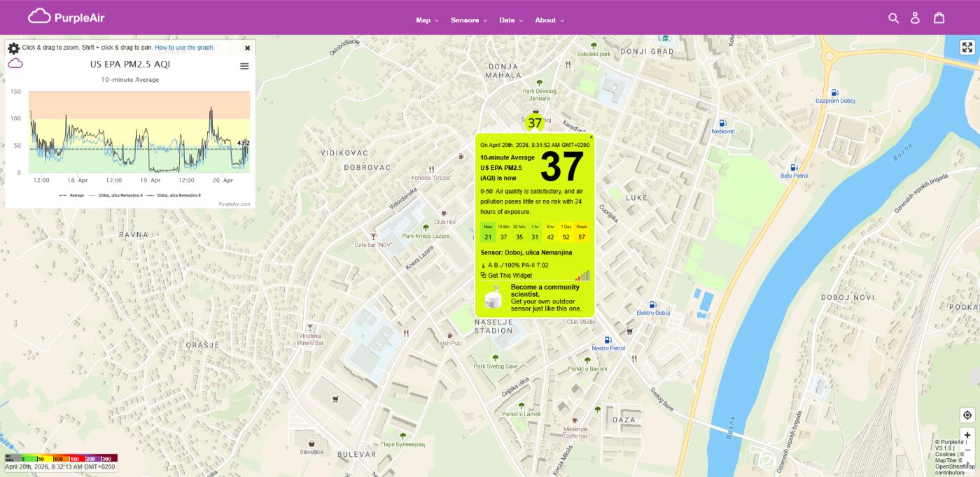Switch the widget to the Week average

tap(582, 232)
